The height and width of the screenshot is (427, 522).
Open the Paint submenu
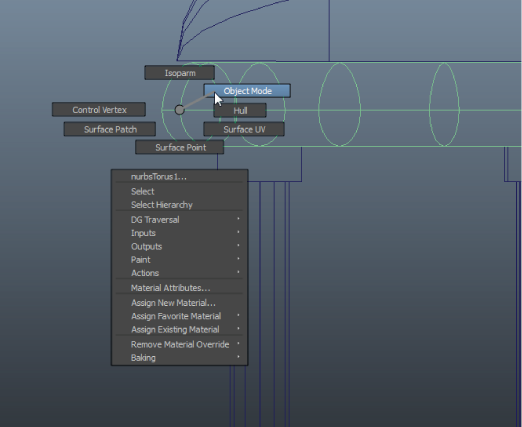pyautogui.click(x=180, y=260)
